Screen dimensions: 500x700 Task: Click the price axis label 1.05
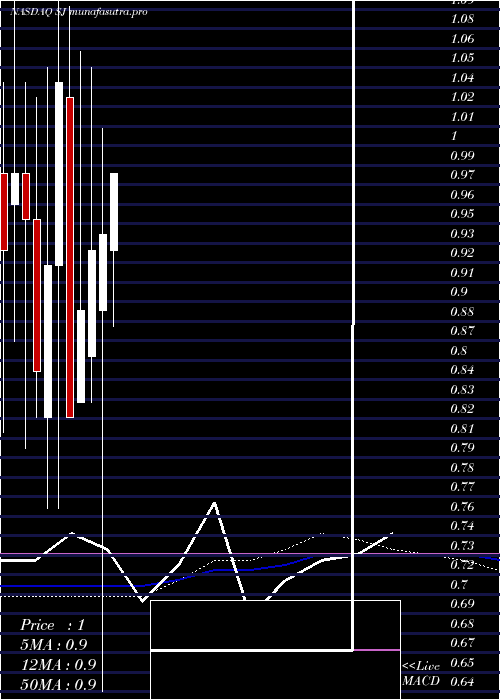462,58
